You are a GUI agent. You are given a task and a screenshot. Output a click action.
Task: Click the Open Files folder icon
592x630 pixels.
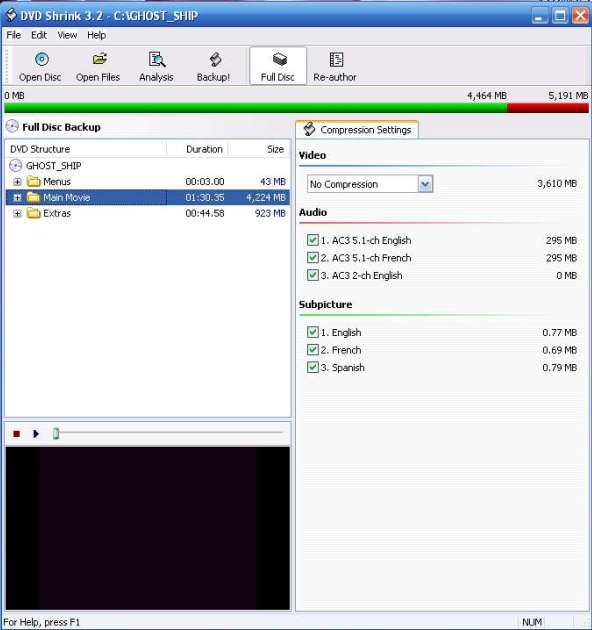click(99, 59)
